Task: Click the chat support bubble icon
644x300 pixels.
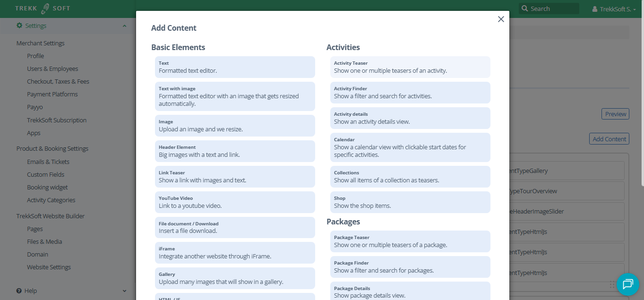Action: tap(627, 284)
